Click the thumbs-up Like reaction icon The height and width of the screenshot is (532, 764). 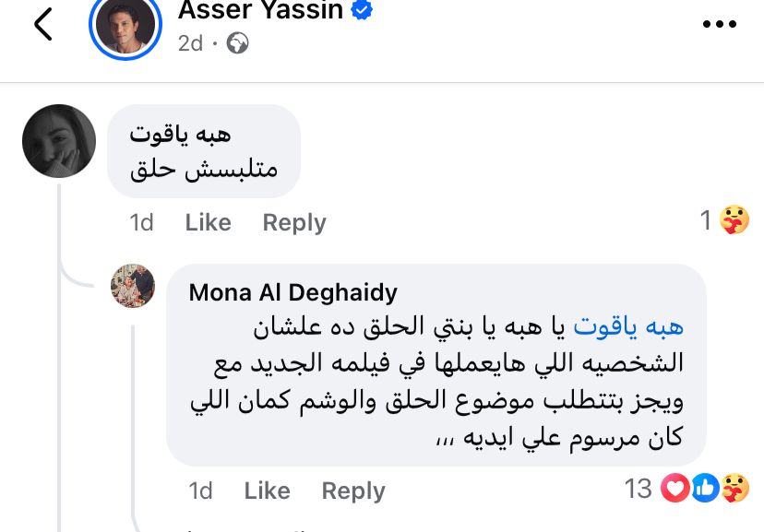tap(705, 488)
